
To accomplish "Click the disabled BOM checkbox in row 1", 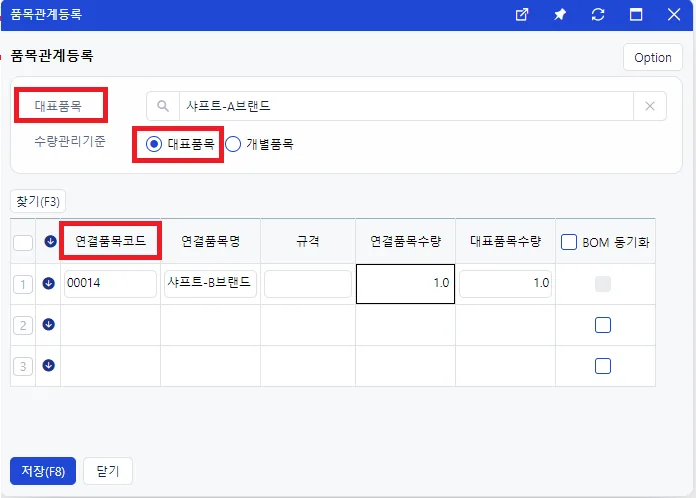I will click(x=603, y=284).
